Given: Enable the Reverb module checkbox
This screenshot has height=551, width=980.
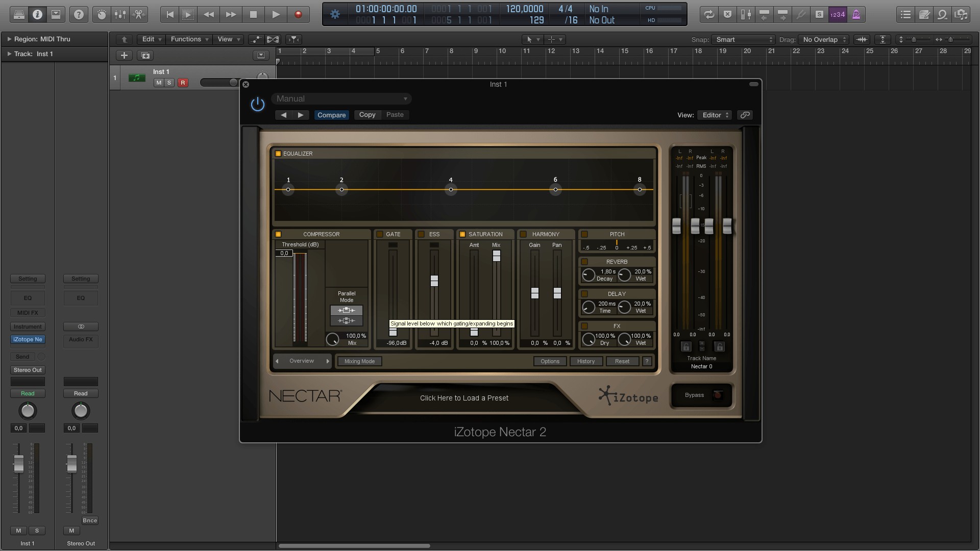Looking at the screenshot, I should 584,262.
